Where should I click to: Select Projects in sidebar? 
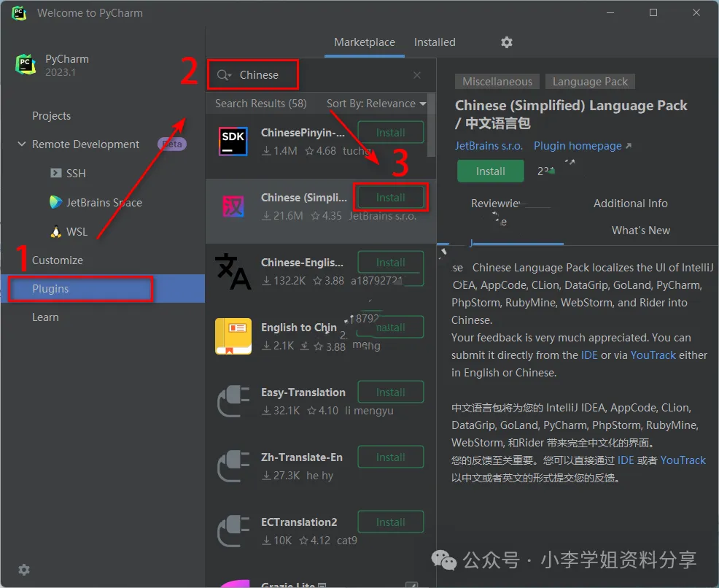pos(51,115)
